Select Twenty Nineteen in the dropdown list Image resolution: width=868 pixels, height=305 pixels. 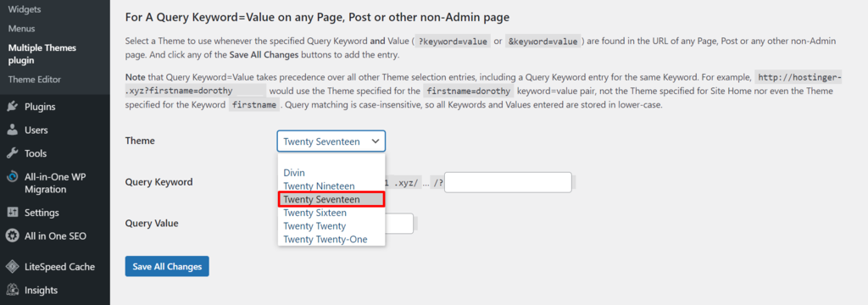pos(319,186)
